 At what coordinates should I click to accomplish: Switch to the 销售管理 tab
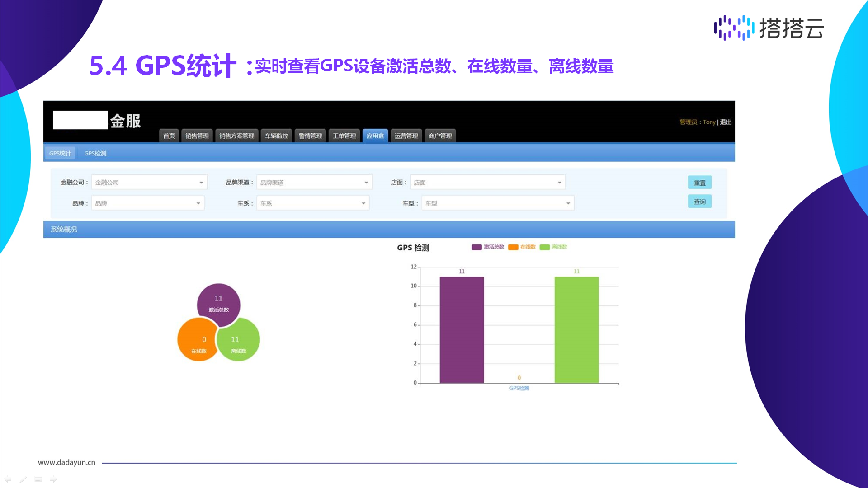click(x=197, y=136)
